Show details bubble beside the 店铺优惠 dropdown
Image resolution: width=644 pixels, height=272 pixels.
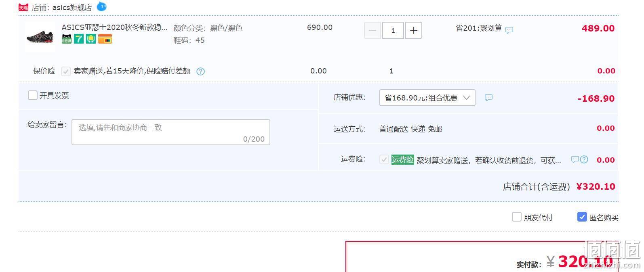click(x=488, y=98)
